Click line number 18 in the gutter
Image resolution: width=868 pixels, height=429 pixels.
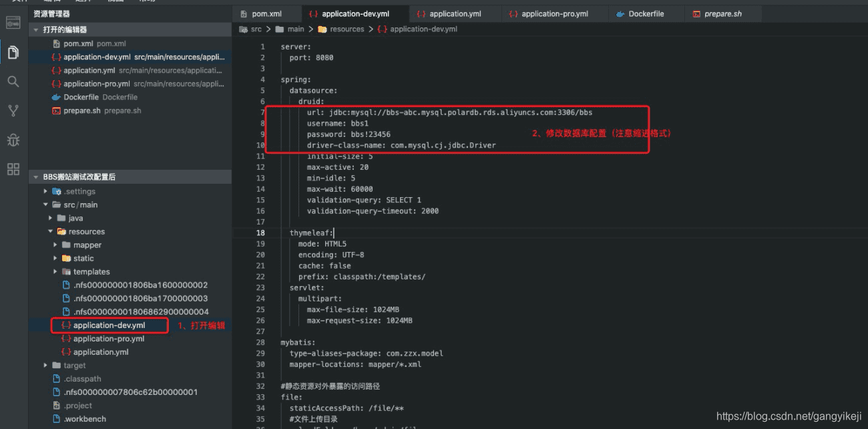click(260, 233)
